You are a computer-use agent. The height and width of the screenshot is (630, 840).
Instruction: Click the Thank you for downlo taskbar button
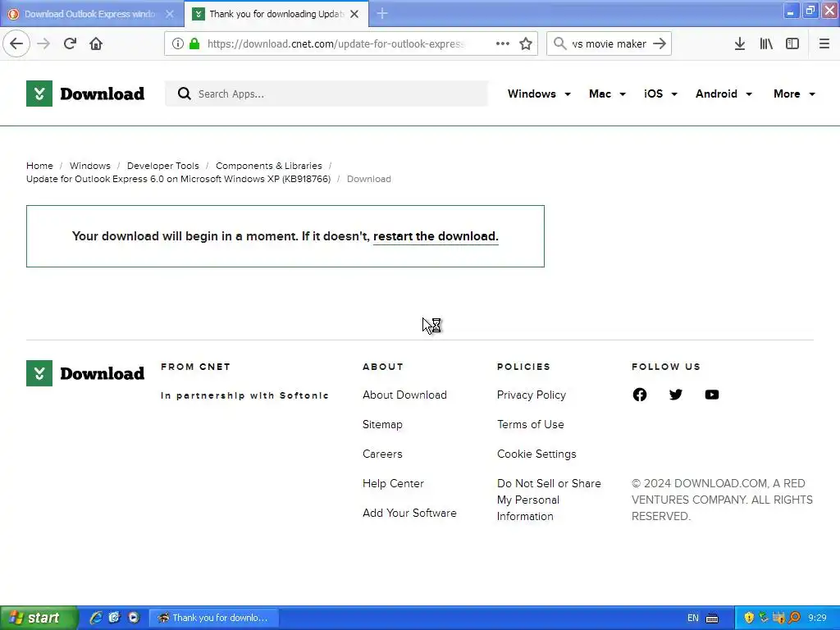click(x=213, y=618)
